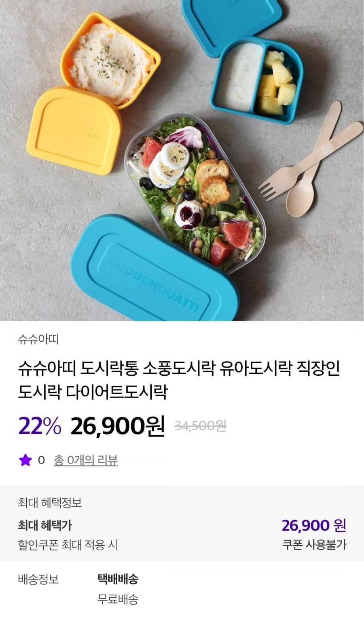Tap the 쿠폰 사용불가 notice
Viewport: 364px width, 618px height.
coord(314,544)
